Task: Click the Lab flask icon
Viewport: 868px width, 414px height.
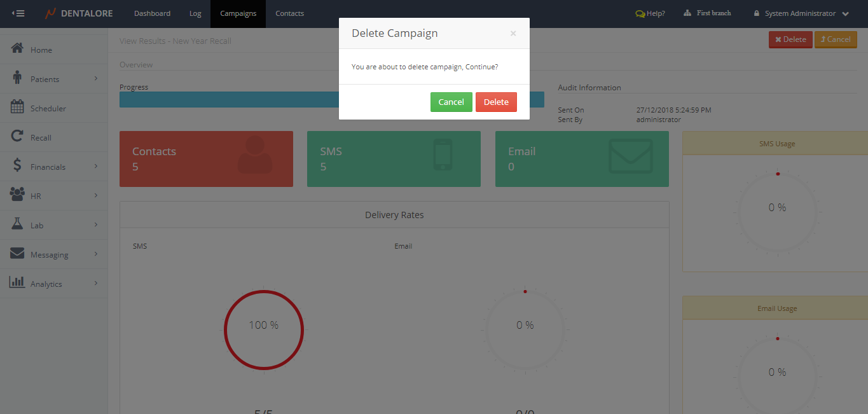Action: click(x=18, y=224)
